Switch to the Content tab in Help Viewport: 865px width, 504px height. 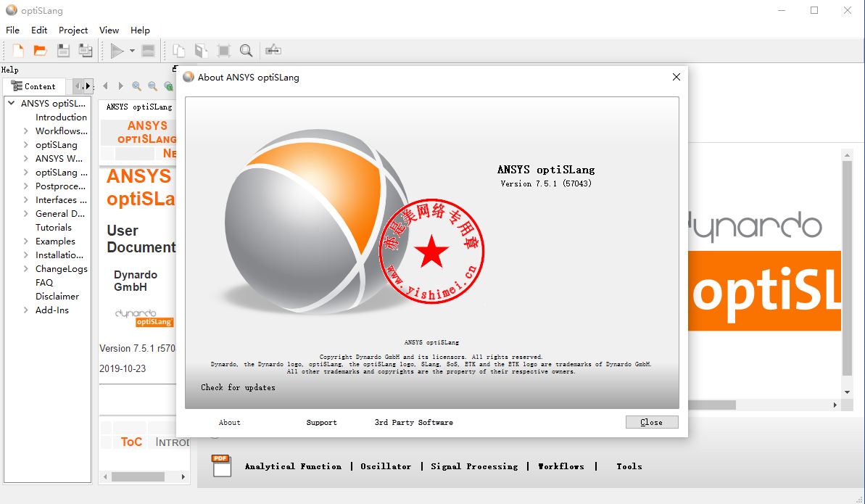tap(34, 87)
